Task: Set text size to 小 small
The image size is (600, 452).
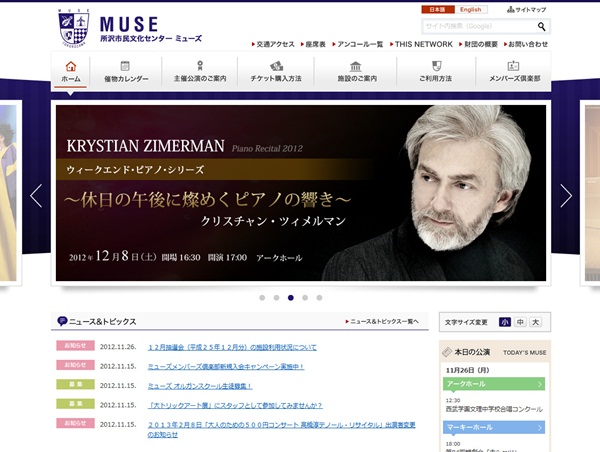Action: 505,322
